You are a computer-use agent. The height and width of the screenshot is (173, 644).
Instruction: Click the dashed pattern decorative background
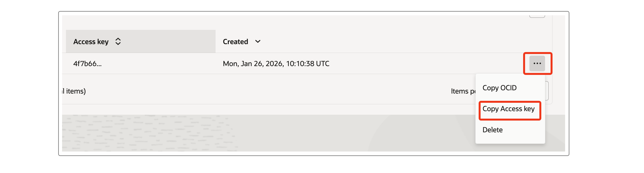point(150,133)
